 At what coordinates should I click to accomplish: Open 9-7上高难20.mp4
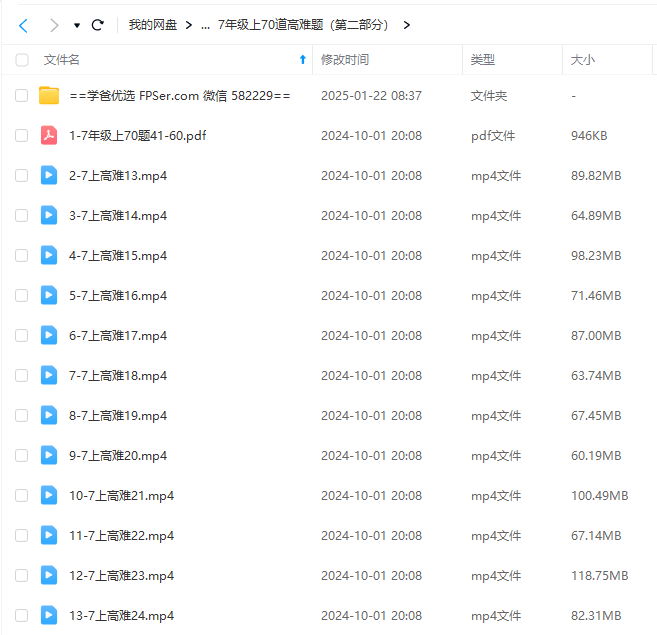point(118,456)
